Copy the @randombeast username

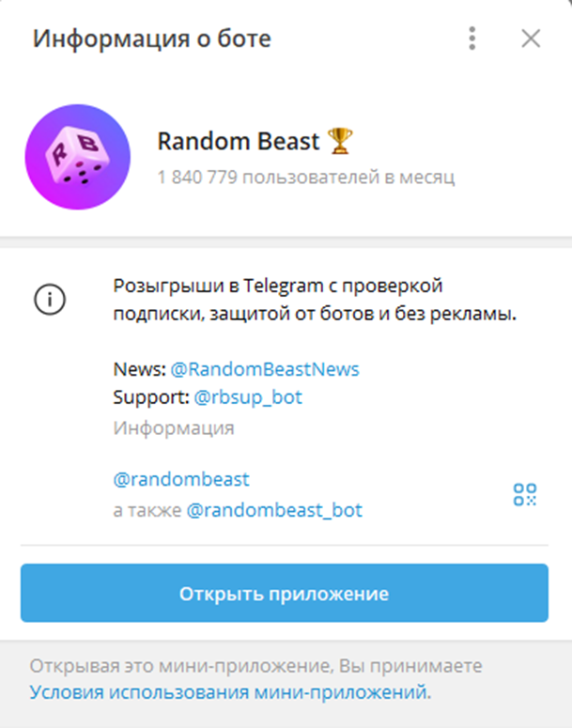click(x=181, y=479)
